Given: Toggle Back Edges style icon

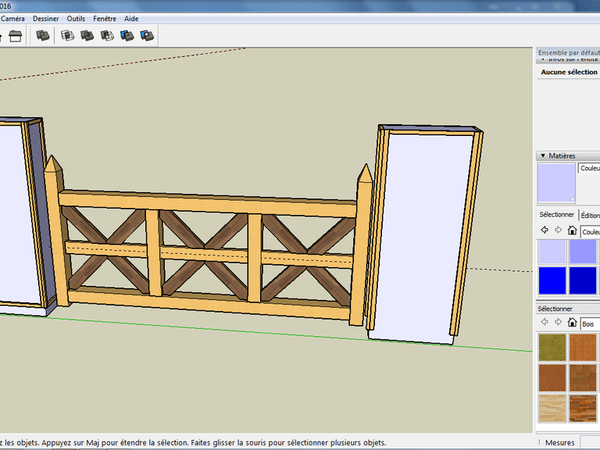Looking at the screenshot, I should coord(43,36).
